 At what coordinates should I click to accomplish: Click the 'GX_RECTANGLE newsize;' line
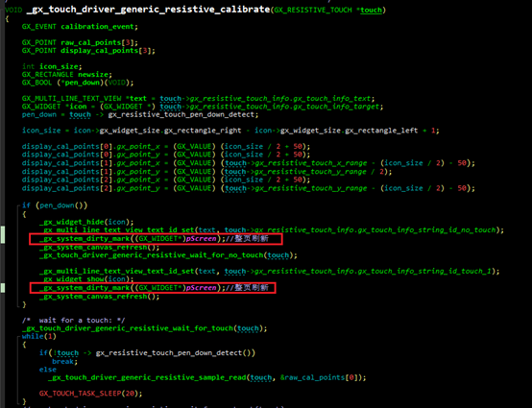click(x=67, y=74)
